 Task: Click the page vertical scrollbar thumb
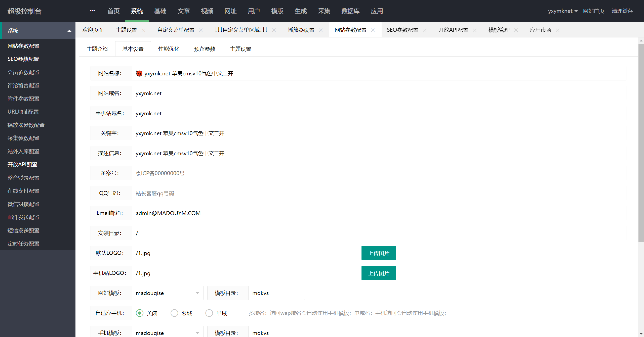click(x=641, y=142)
